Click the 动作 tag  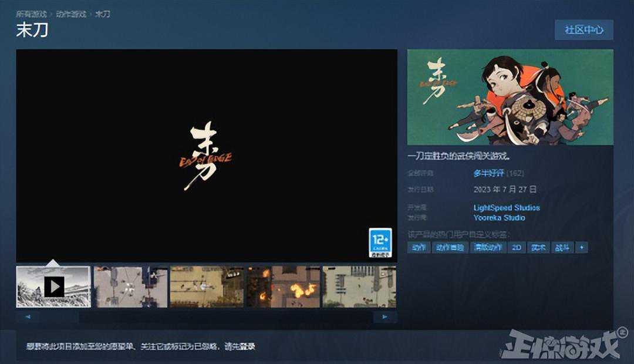(419, 248)
